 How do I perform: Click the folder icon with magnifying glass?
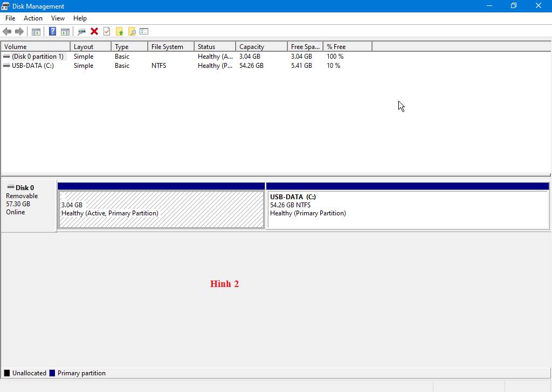pos(132,31)
